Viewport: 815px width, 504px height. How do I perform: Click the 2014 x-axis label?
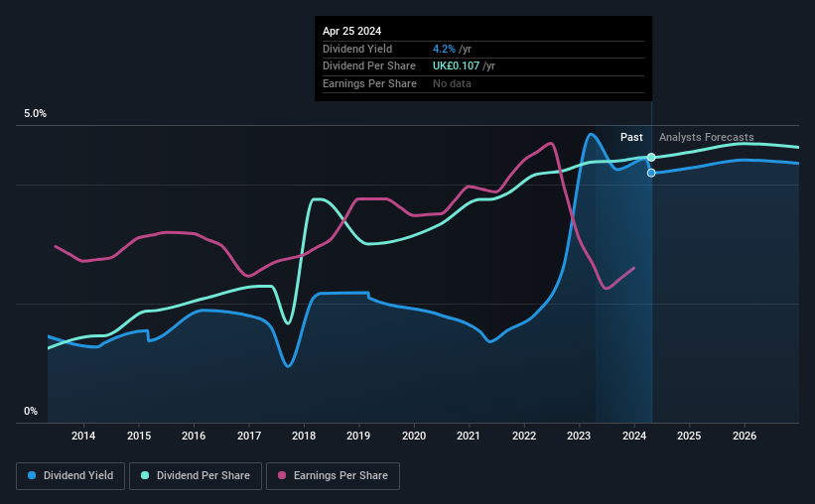[83, 436]
